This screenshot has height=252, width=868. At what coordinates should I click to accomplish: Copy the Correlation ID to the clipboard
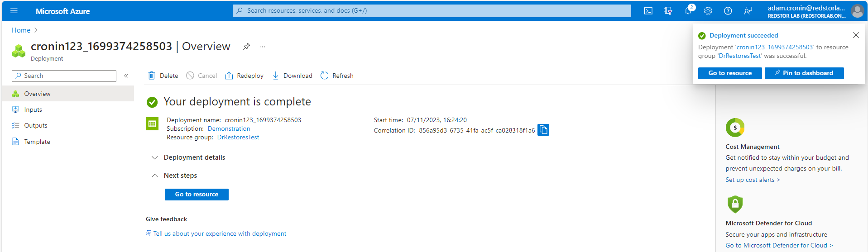[543, 130]
